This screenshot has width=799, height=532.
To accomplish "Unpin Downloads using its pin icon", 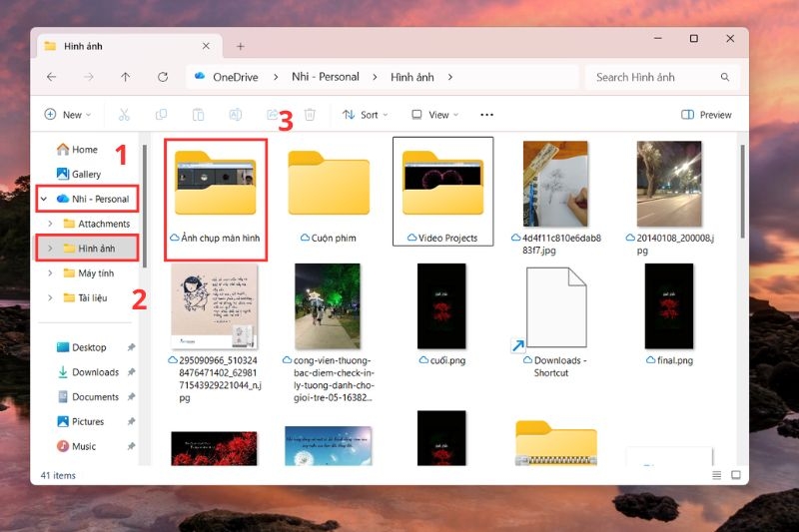I will 132,372.
